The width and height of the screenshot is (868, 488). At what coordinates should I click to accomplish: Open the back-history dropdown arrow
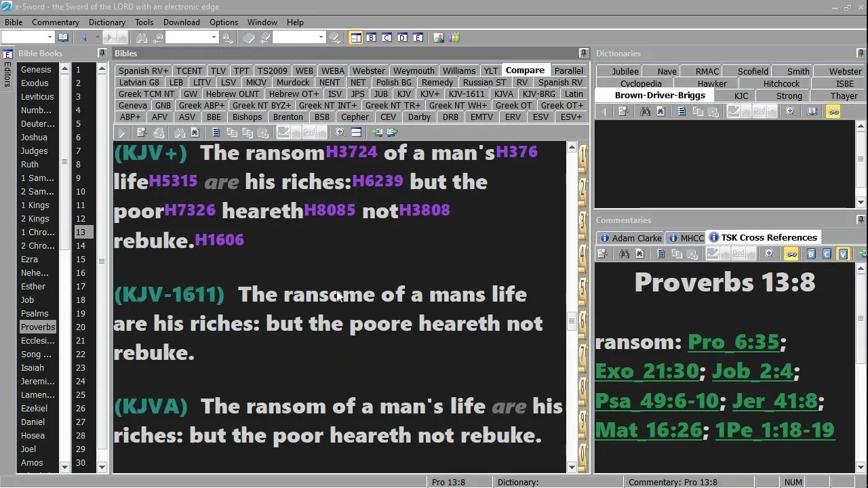point(97,37)
